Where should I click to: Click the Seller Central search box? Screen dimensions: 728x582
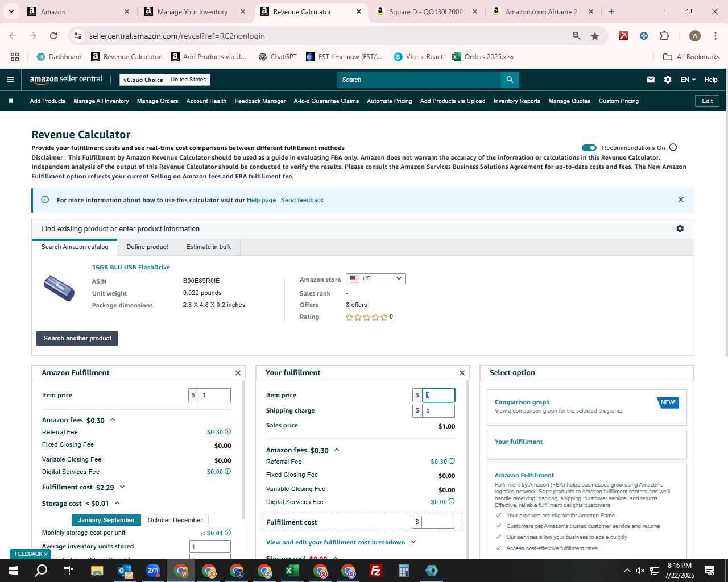point(419,80)
